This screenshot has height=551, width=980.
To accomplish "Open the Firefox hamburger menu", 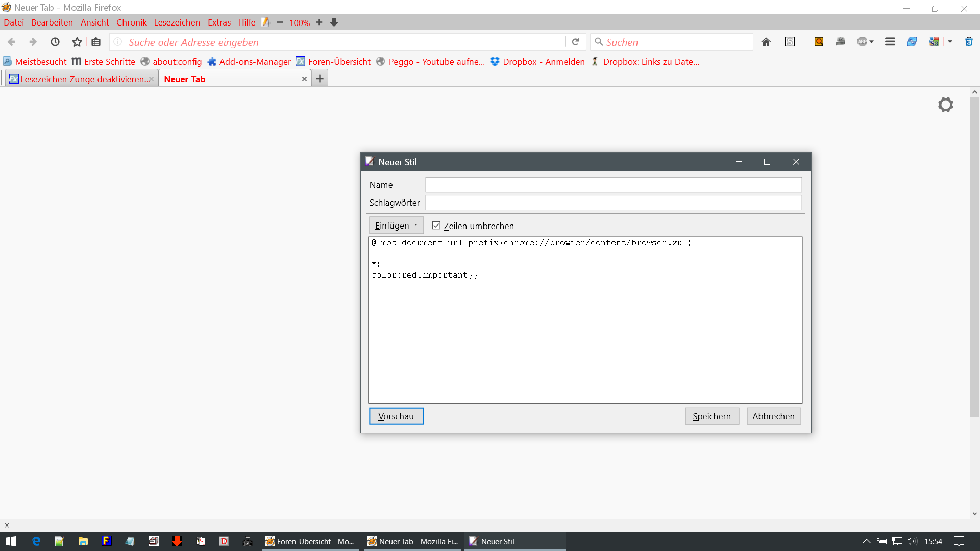I will 890,42.
